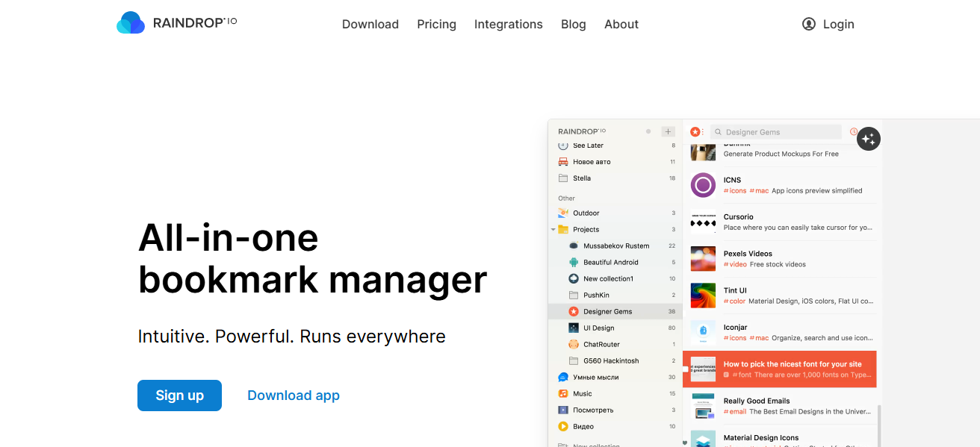
Task: Click the plus add-collection button
Action: click(668, 131)
